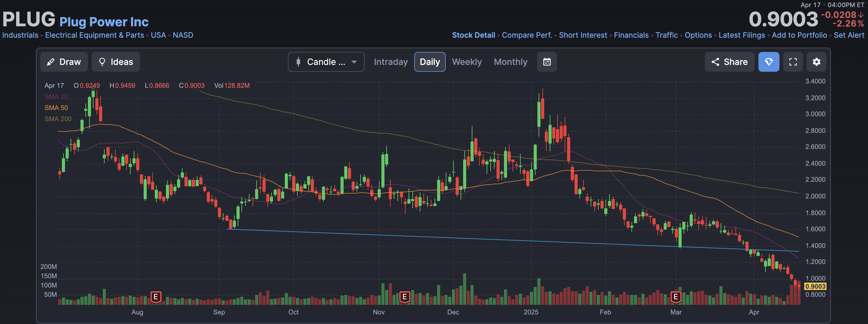Click the last price 0.9003 in header
The image size is (868, 324).
783,19
